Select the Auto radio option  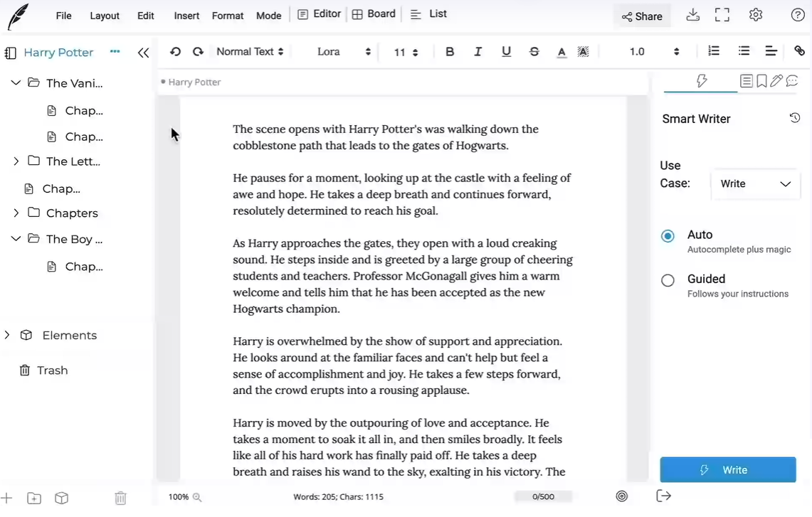coord(668,236)
